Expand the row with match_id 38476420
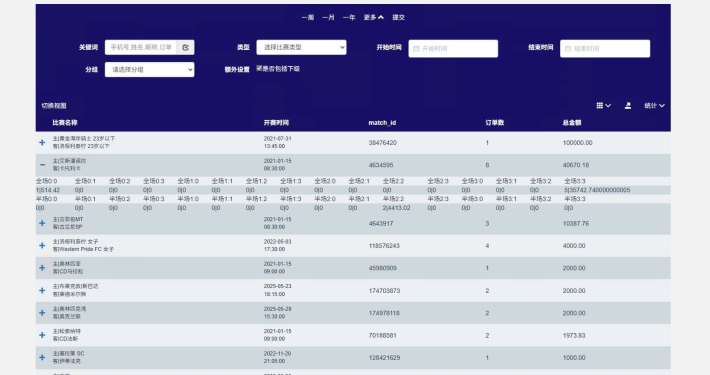 (42, 142)
